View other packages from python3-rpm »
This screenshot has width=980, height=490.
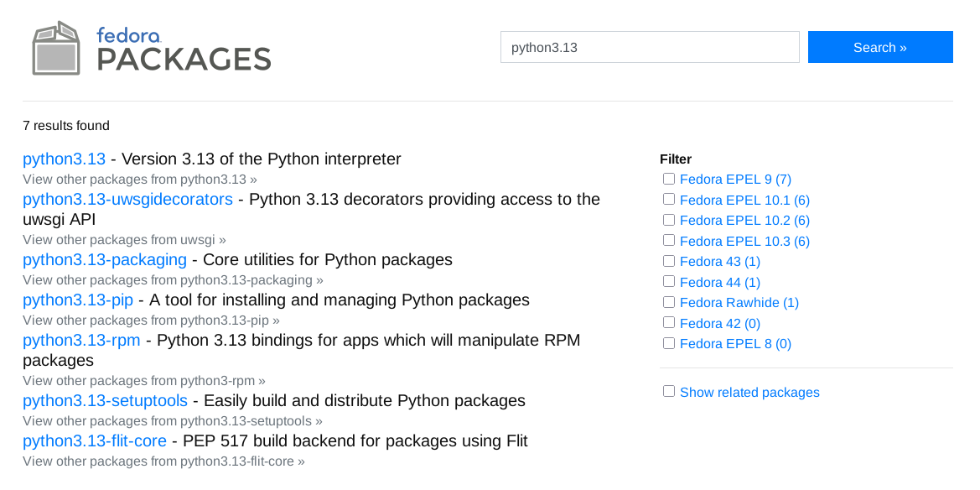[143, 380]
